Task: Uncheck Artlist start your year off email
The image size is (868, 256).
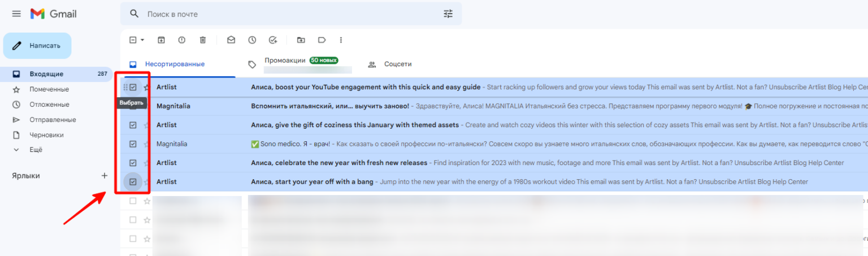Action: click(x=133, y=182)
